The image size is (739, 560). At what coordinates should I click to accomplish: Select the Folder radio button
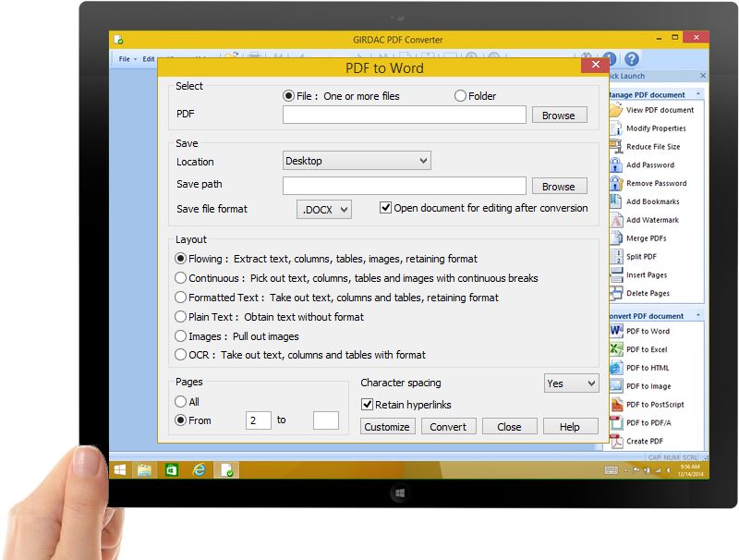(x=460, y=96)
